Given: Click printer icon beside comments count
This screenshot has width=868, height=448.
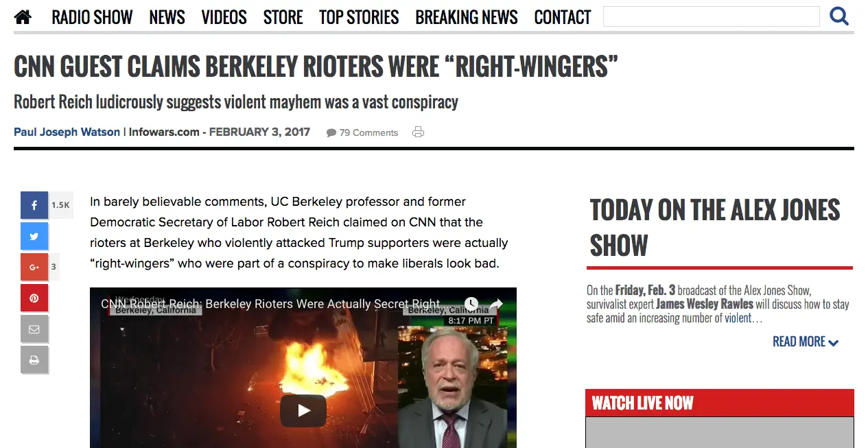Looking at the screenshot, I should coord(418,132).
